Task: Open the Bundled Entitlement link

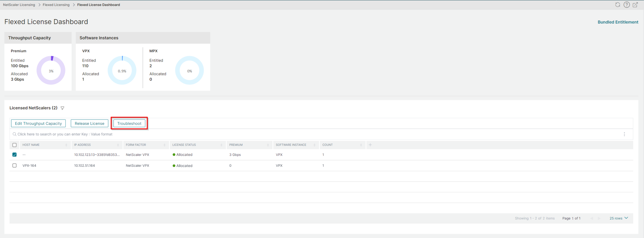Action: (x=618, y=22)
